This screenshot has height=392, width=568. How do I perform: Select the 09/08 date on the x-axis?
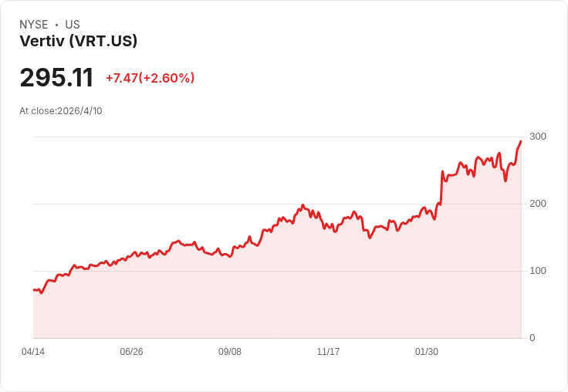point(230,352)
